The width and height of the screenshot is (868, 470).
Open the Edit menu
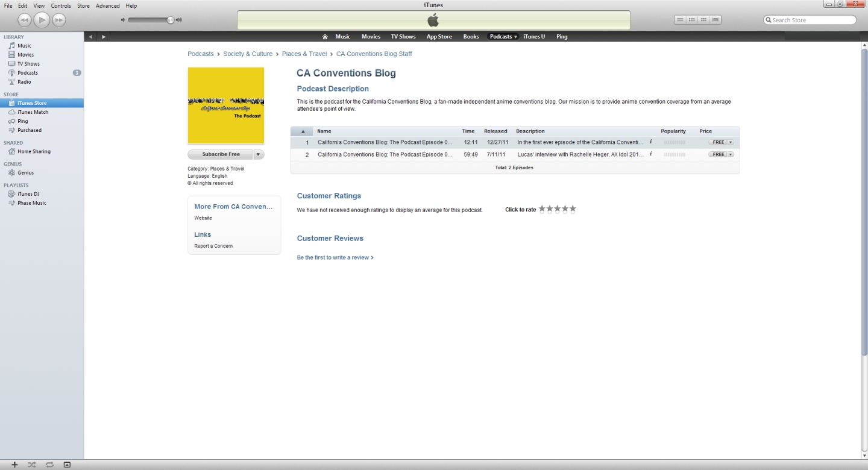pyautogui.click(x=22, y=6)
